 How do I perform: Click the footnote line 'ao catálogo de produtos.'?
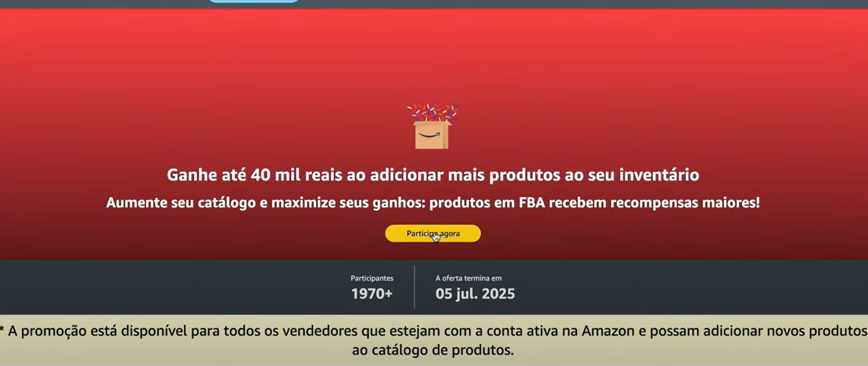(x=433, y=350)
